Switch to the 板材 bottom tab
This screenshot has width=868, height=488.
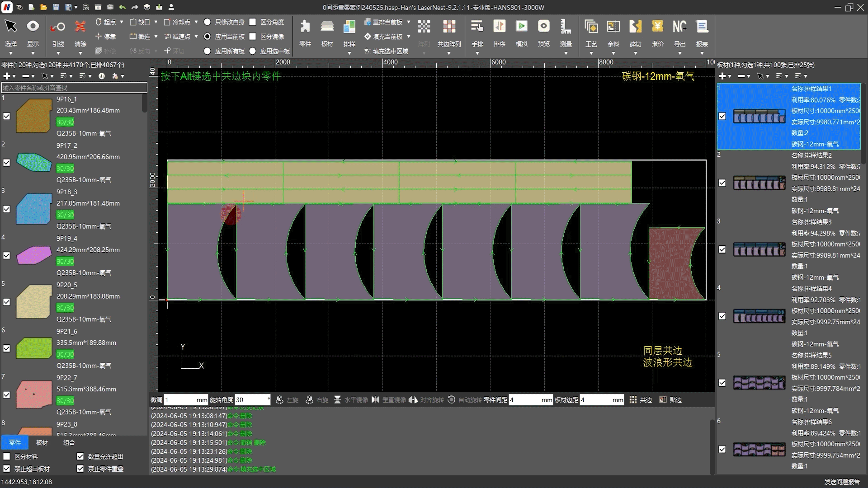click(x=42, y=442)
